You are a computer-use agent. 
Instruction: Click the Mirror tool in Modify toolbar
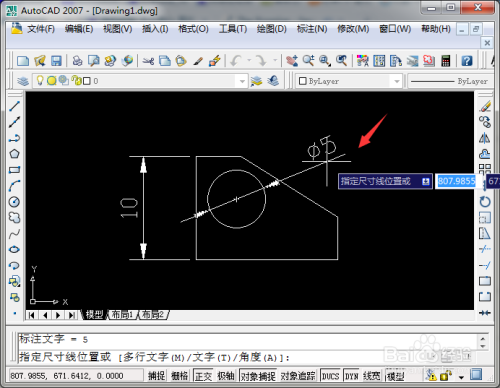485,138
